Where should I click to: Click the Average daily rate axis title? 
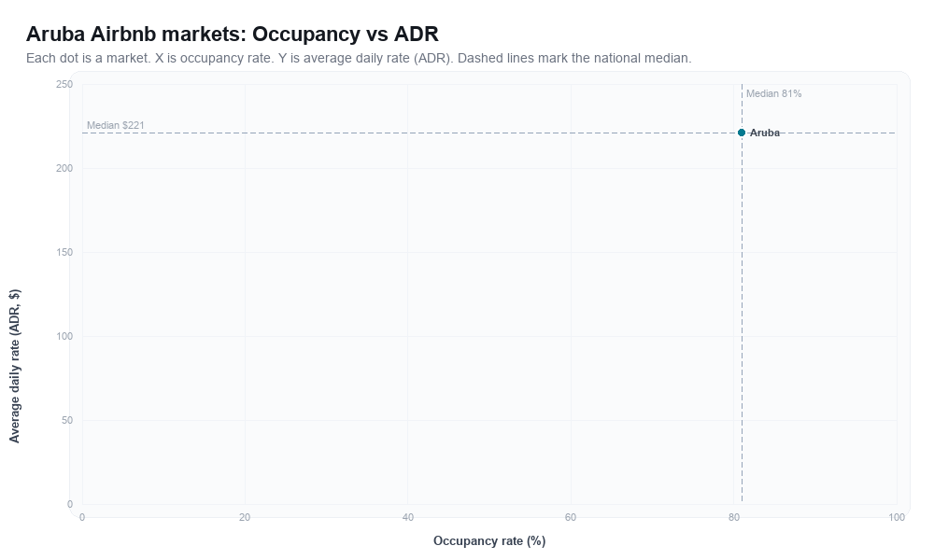pyautogui.click(x=14, y=366)
